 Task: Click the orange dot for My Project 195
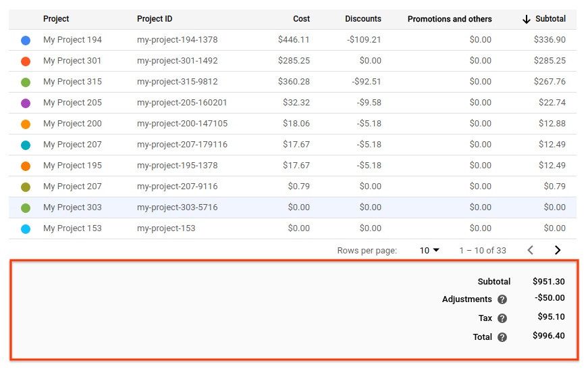coord(26,166)
